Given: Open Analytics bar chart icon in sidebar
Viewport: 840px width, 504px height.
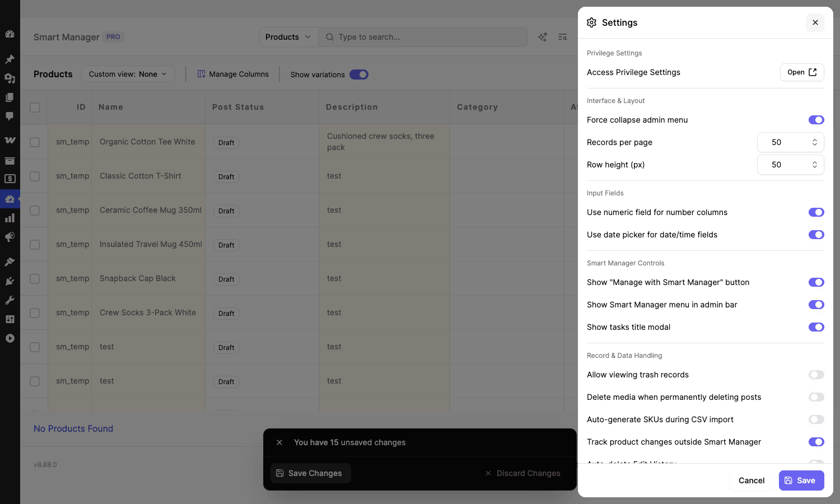Looking at the screenshot, I should point(10,218).
